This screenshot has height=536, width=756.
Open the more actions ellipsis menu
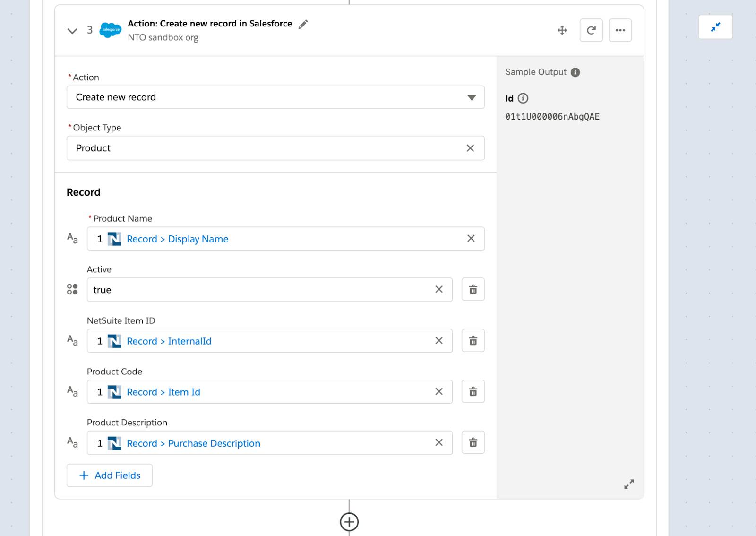click(x=620, y=30)
